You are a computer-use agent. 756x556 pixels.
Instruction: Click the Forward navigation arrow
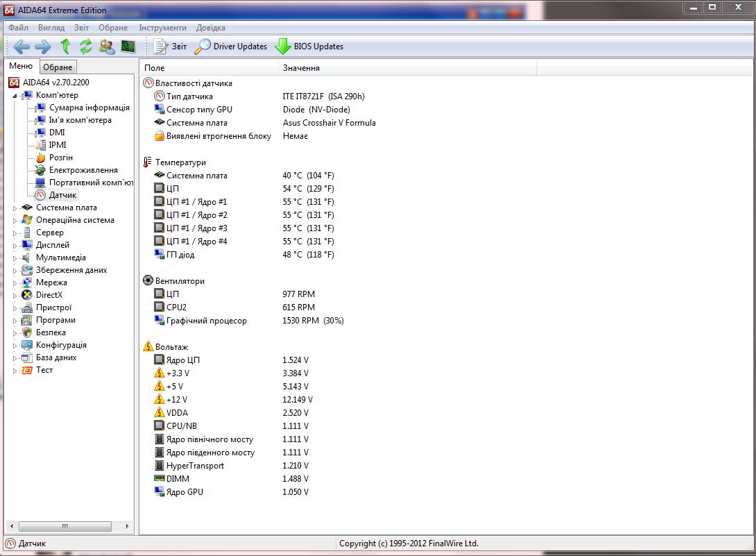click(x=43, y=47)
